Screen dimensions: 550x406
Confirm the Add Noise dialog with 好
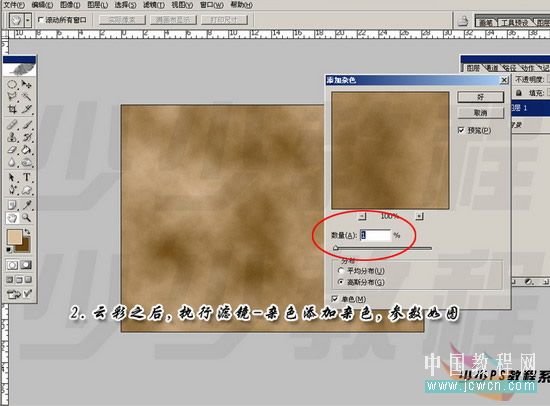click(481, 97)
